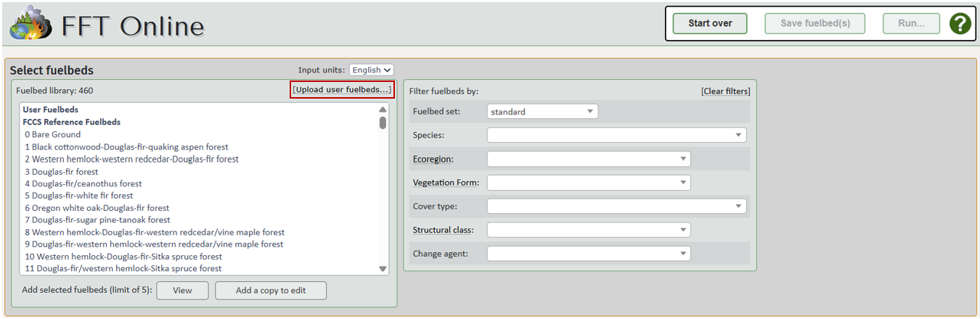980x319 pixels.
Task: Open the Vegetation Form dropdown
Action: [588, 183]
